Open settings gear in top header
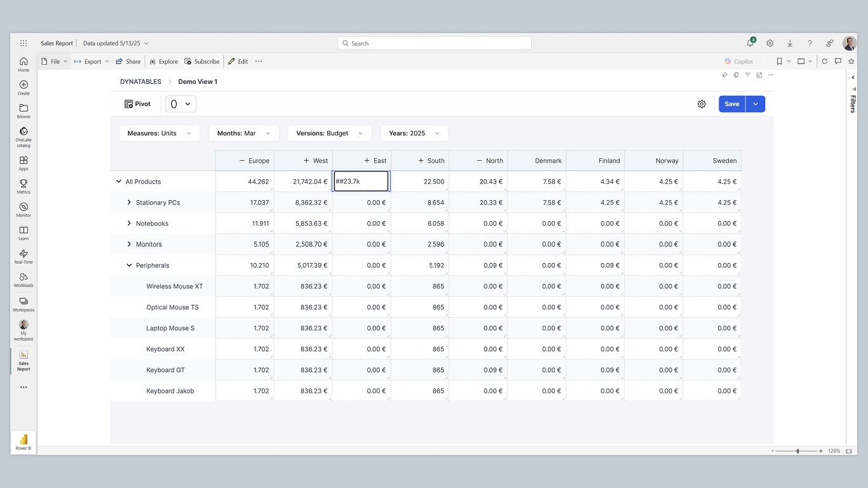 click(770, 43)
